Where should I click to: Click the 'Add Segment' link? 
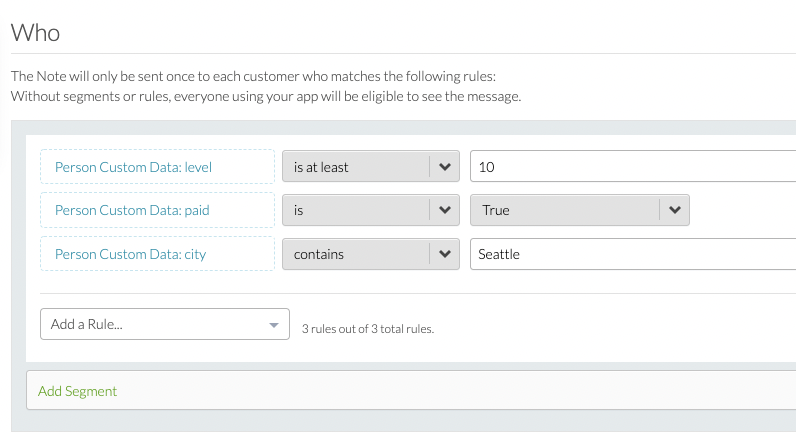point(77,391)
